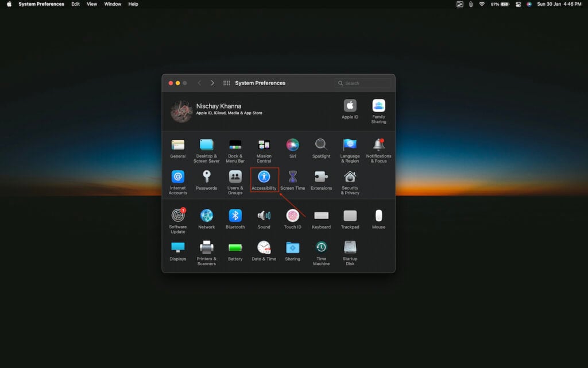588x368 pixels.
Task: Open Wi-Fi status menu
Action: click(x=482, y=4)
